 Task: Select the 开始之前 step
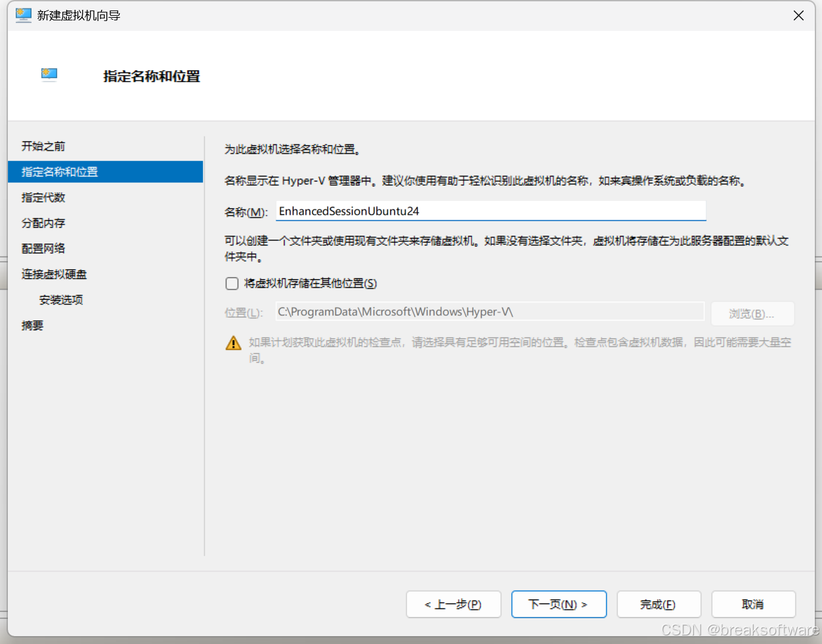43,146
